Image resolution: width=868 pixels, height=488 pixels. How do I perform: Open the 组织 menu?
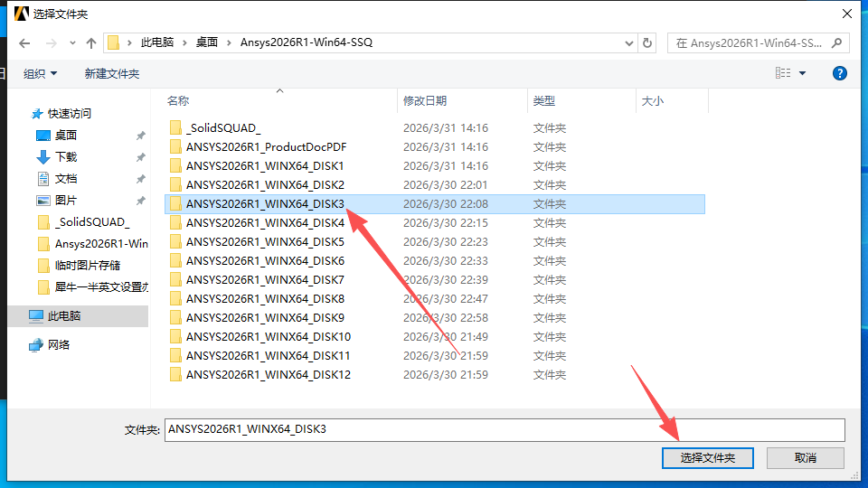coord(41,73)
